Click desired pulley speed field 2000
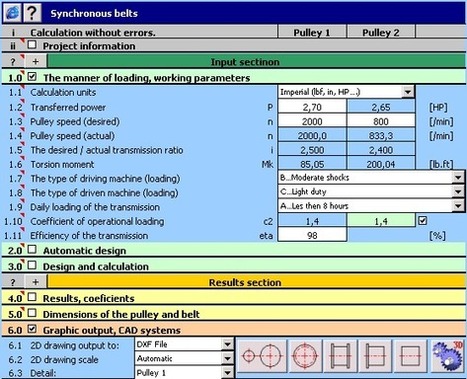This screenshot has height=379, width=467. [x=312, y=121]
